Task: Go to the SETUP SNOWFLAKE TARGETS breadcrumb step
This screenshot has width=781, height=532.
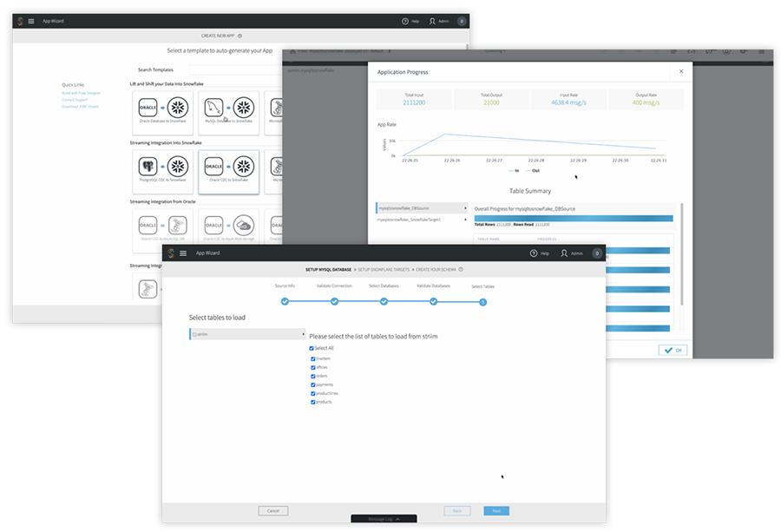Action: pos(384,270)
